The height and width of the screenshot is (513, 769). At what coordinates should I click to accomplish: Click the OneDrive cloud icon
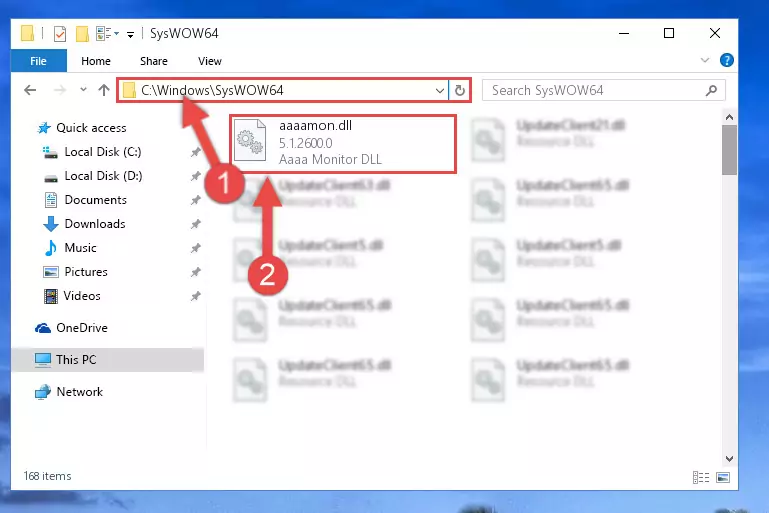[x=43, y=328]
